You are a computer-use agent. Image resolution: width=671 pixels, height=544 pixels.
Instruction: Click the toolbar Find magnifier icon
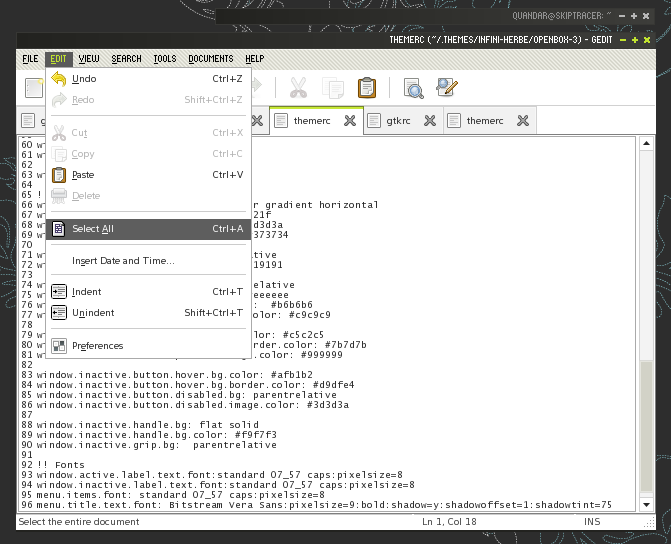[x=413, y=88]
